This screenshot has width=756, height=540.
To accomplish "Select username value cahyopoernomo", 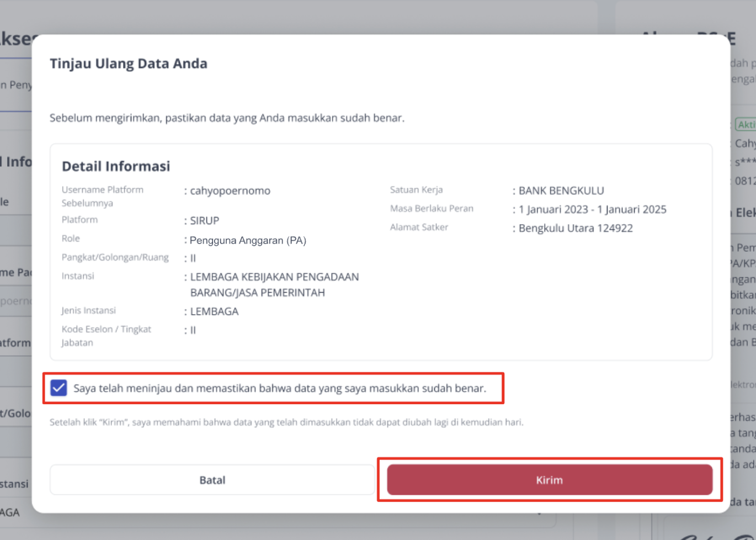I will 230,190.
